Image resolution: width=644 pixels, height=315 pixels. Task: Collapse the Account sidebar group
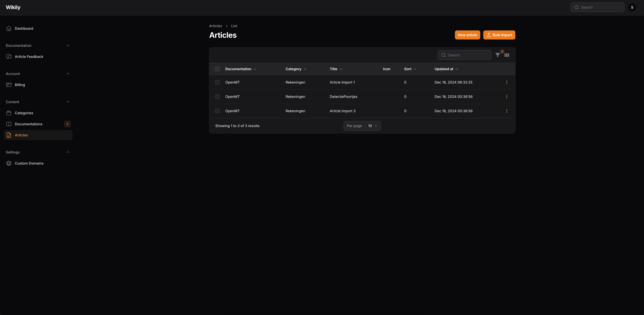68,74
